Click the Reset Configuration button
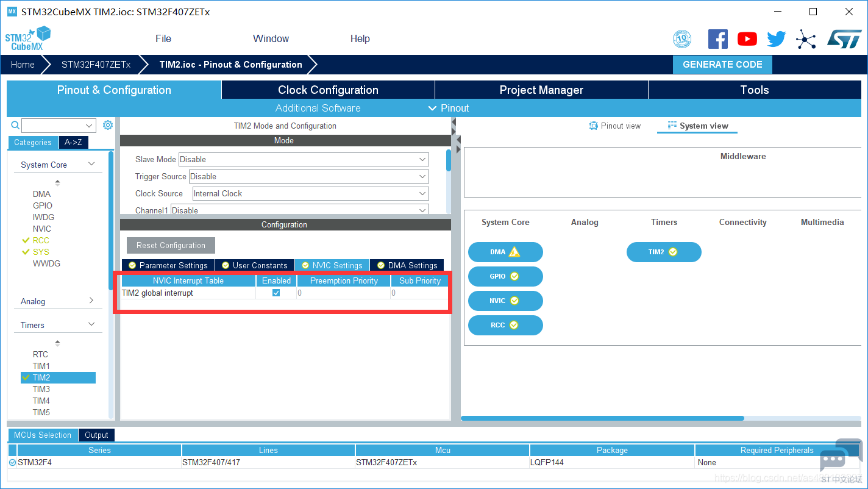868x489 pixels. (171, 245)
